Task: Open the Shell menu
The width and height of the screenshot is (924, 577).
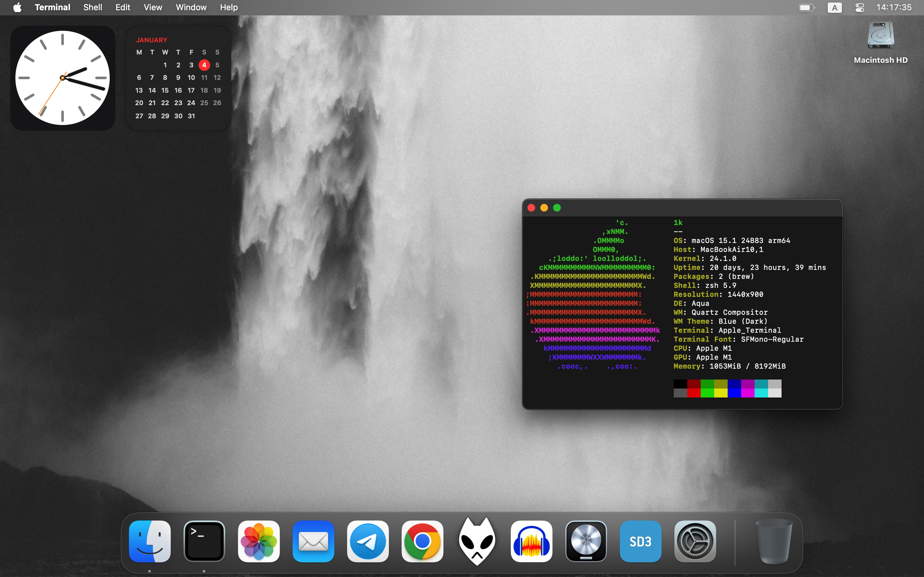Action: tap(93, 8)
